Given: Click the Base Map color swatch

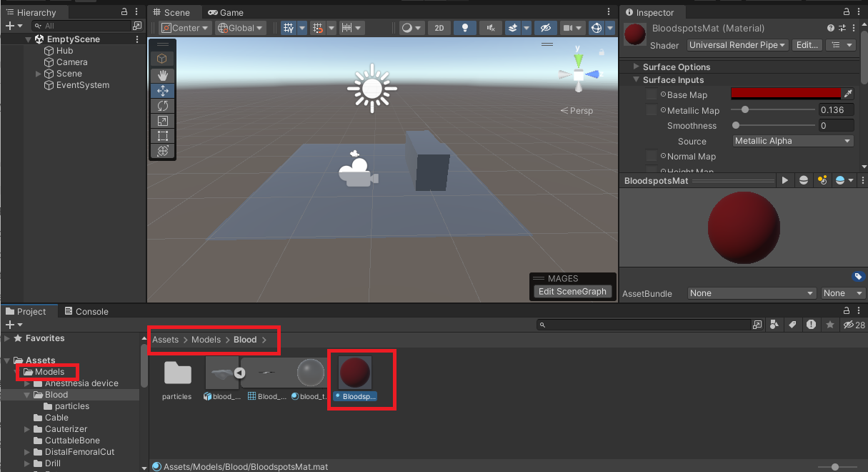Looking at the screenshot, I should pos(786,94).
